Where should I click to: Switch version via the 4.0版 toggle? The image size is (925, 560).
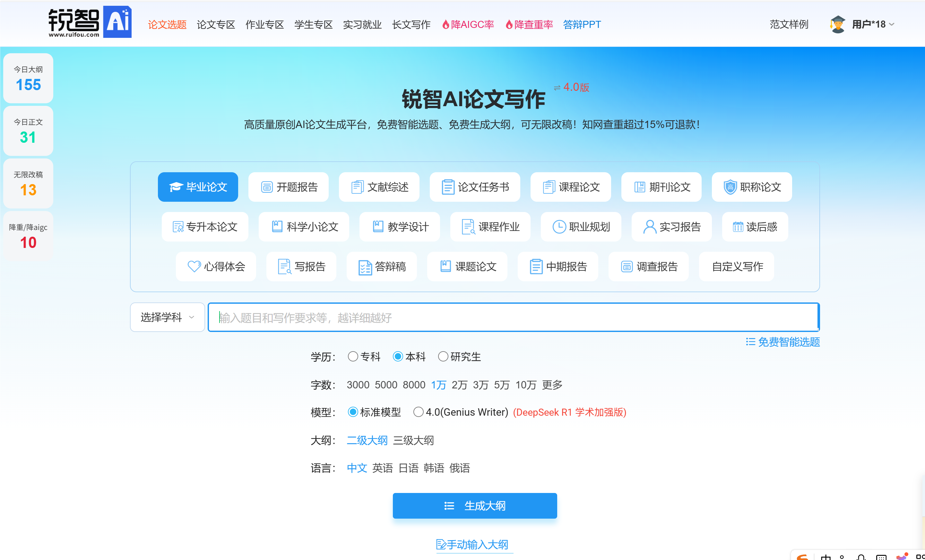coord(571,87)
